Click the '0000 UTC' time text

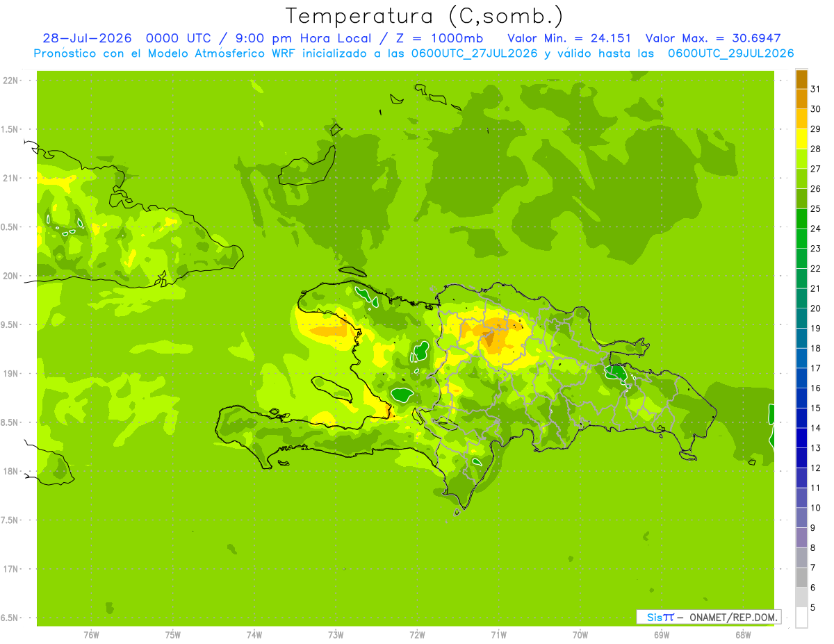(x=180, y=38)
